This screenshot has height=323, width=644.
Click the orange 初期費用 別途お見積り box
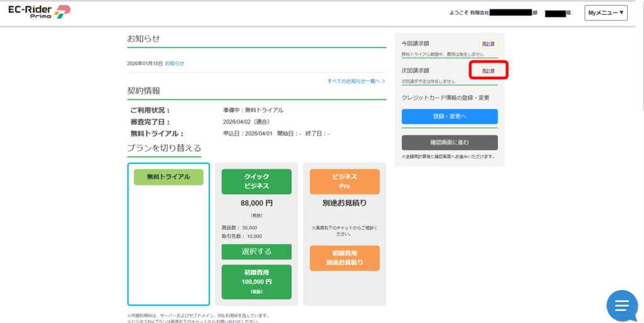click(x=344, y=258)
